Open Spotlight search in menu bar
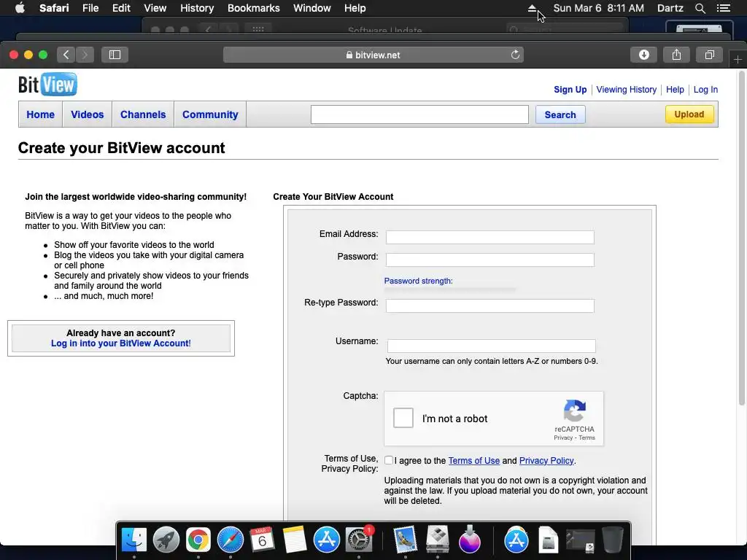747x560 pixels. pyautogui.click(x=700, y=8)
